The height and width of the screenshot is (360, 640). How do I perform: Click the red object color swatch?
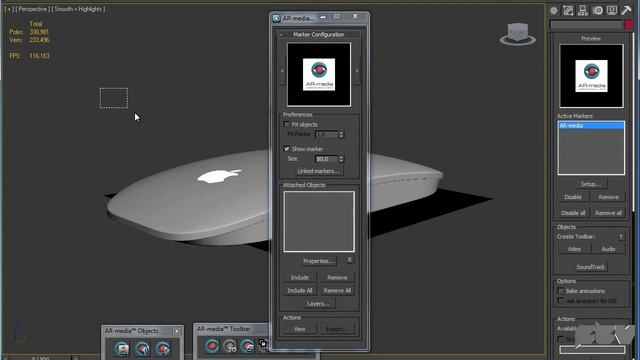tap(628, 25)
